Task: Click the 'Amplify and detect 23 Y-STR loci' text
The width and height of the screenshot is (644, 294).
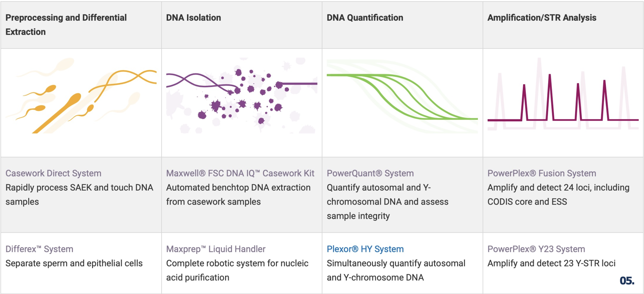Action: [551, 263]
